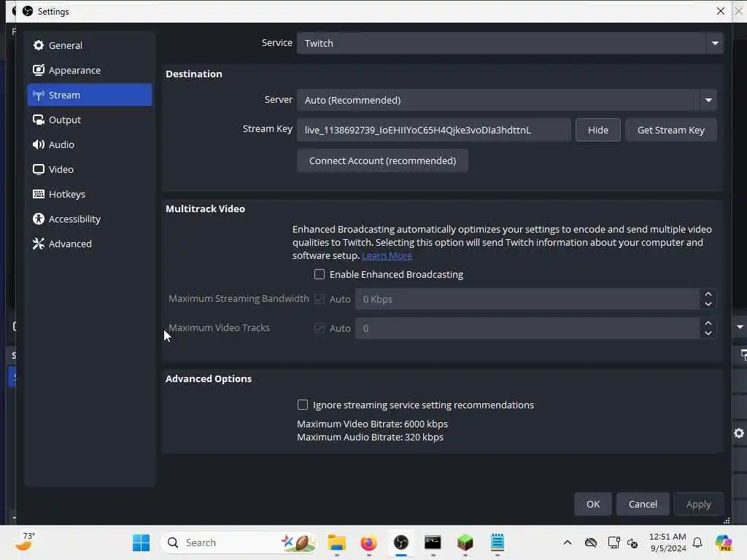Click the weather widget showing 73°
The image size is (747, 560).
[26, 542]
